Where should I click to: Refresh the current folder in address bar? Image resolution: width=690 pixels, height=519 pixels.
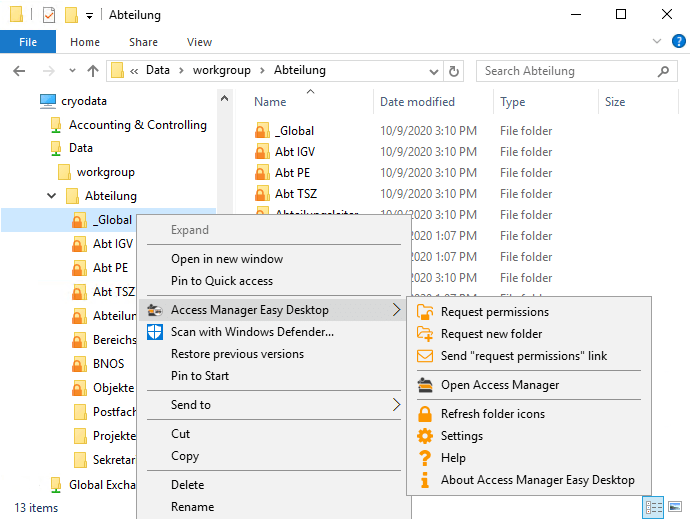455,71
